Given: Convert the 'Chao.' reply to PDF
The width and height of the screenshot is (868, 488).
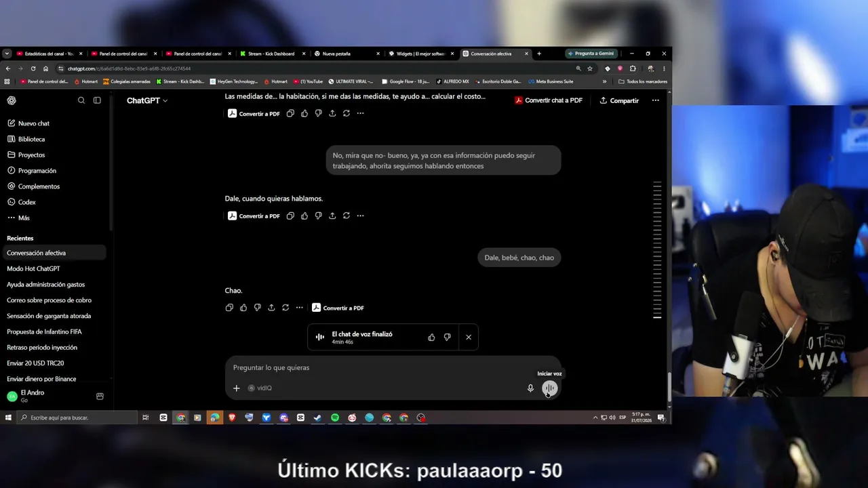Looking at the screenshot, I should [x=338, y=308].
